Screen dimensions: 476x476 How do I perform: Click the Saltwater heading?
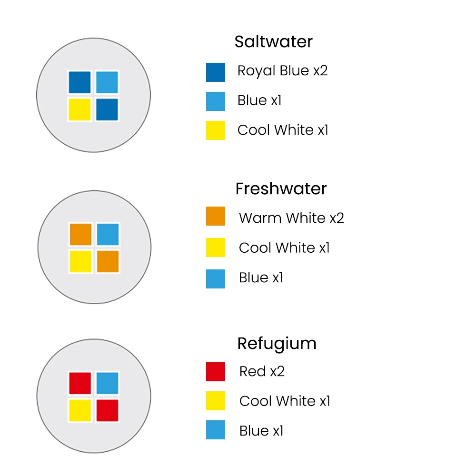coord(273,42)
